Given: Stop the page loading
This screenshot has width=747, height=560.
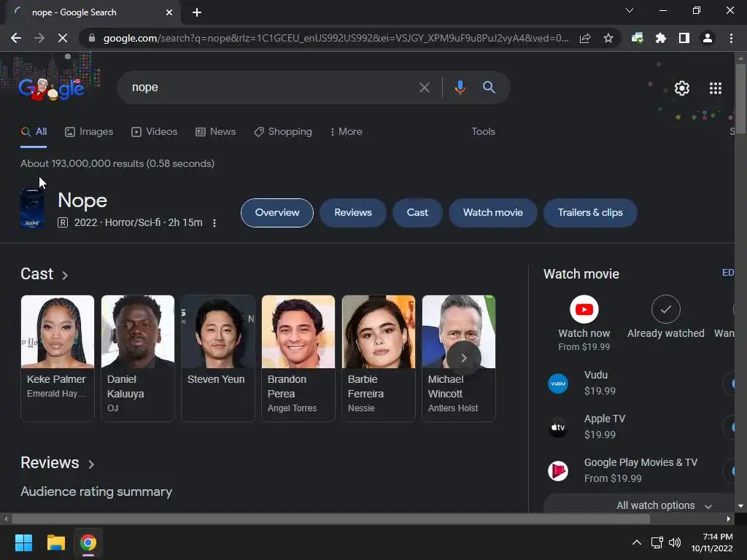Looking at the screenshot, I should 63,38.
